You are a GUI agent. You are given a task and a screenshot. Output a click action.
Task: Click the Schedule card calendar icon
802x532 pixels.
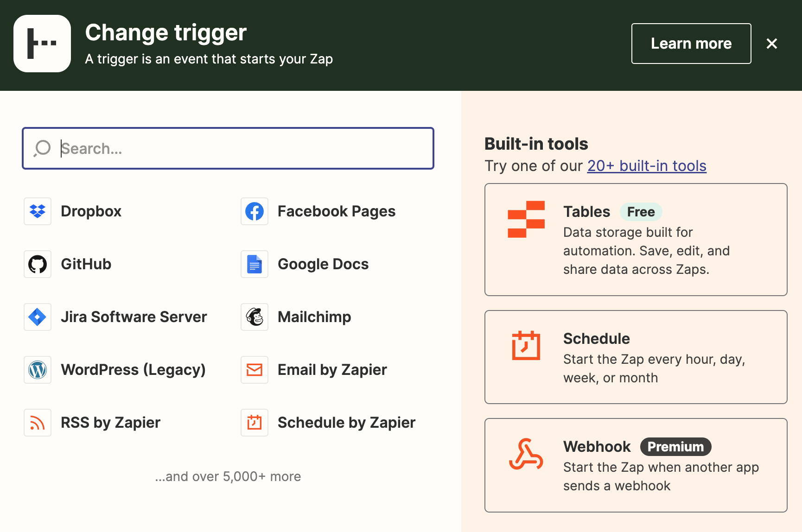pos(526,345)
